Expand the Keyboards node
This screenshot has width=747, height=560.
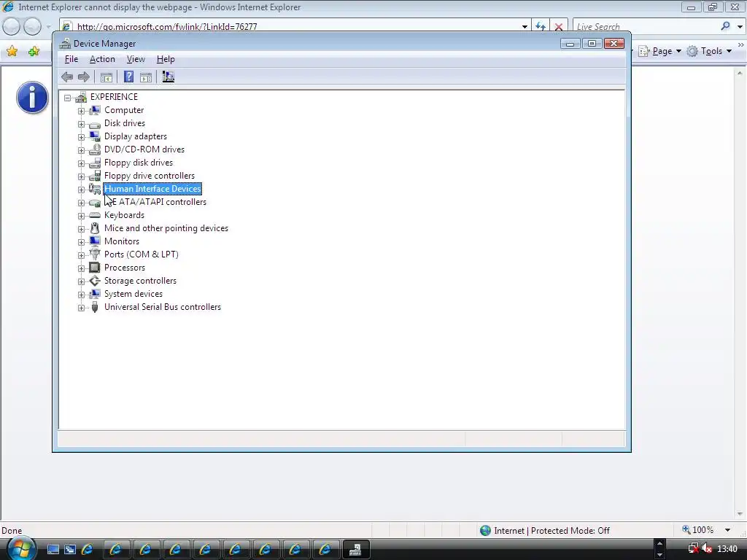[81, 216]
